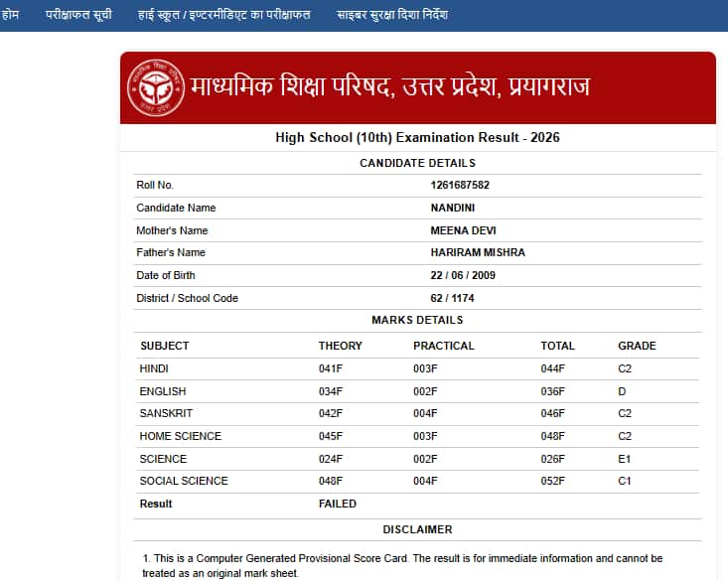Click the DISCLAIMER section heading
Viewport: 728px width, 581px height.
point(417,529)
